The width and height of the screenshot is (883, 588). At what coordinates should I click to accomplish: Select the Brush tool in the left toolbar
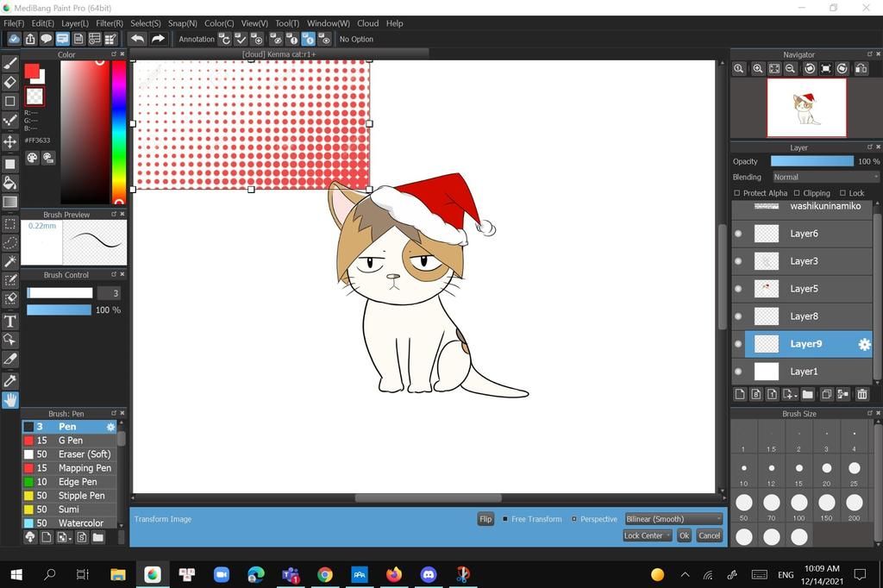10,64
